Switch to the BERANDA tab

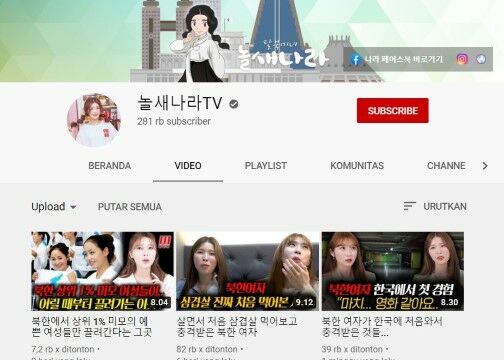point(110,166)
